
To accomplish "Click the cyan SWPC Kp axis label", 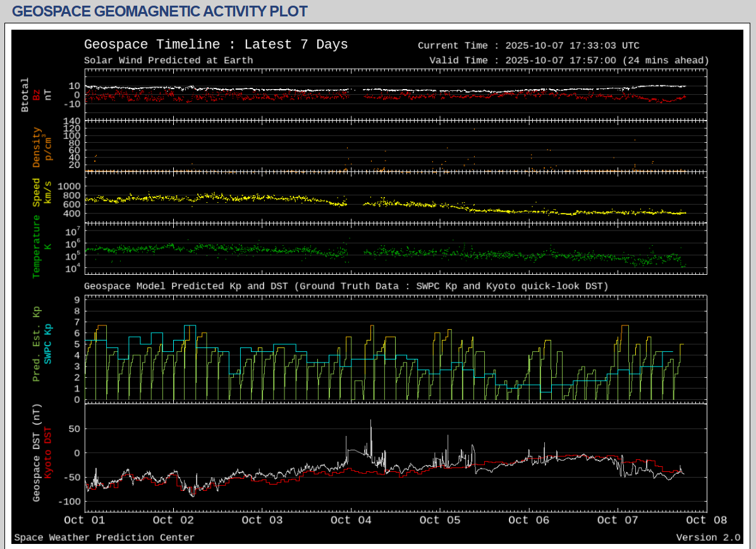I will 49,345.
